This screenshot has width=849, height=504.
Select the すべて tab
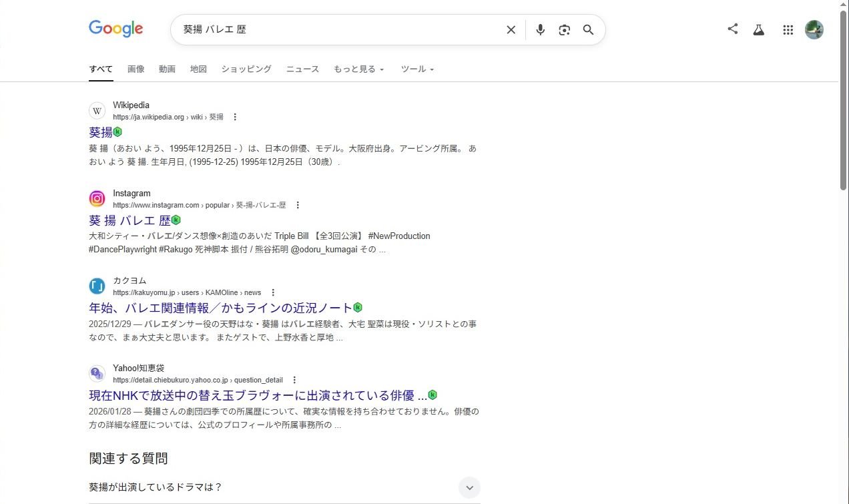point(101,69)
